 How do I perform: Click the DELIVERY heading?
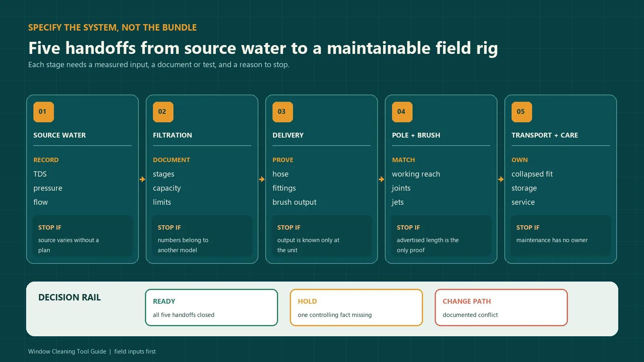point(288,135)
